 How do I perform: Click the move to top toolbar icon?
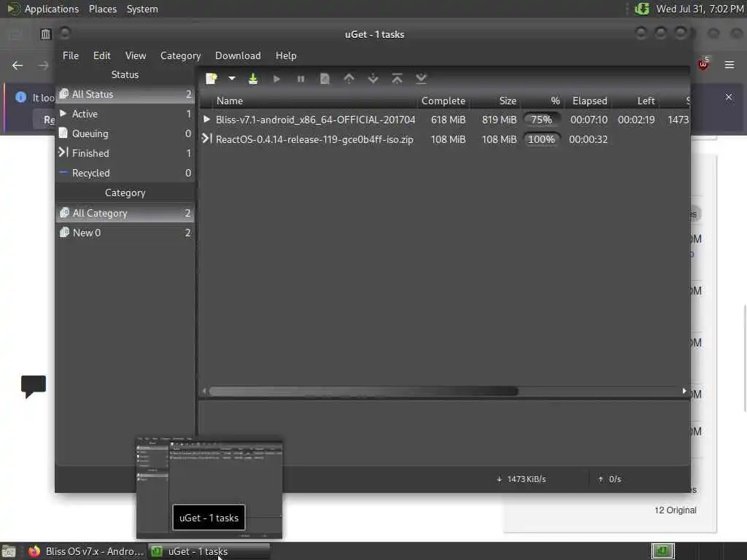397,79
